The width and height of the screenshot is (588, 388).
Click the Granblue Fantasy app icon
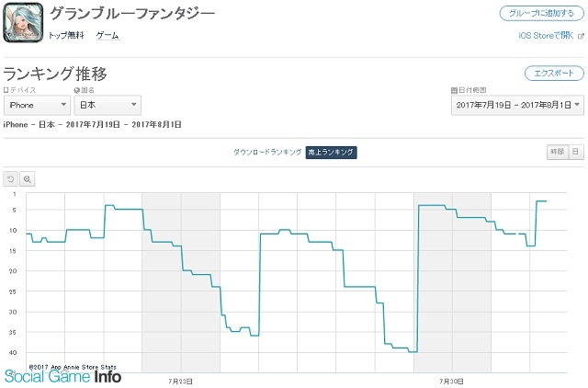(23, 22)
